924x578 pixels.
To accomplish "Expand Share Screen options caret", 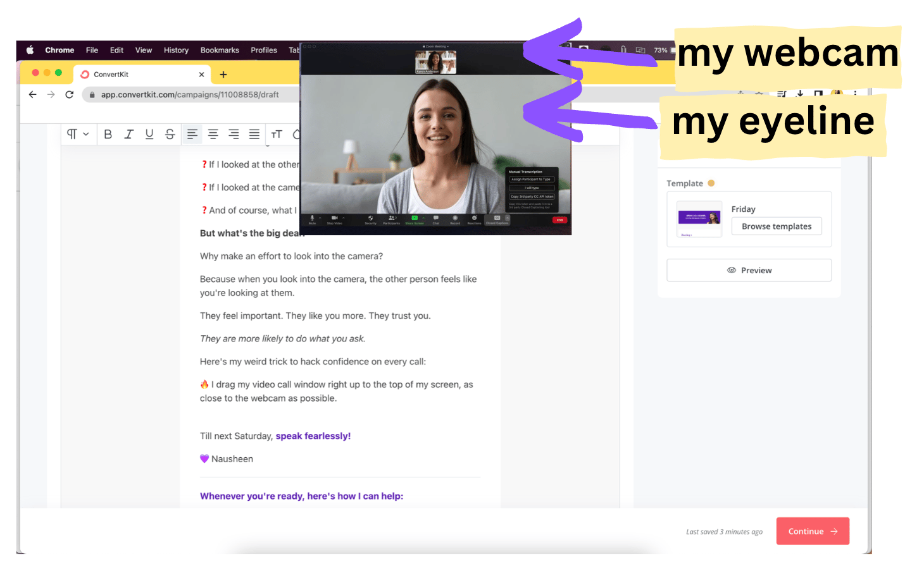I will pyautogui.click(x=423, y=218).
